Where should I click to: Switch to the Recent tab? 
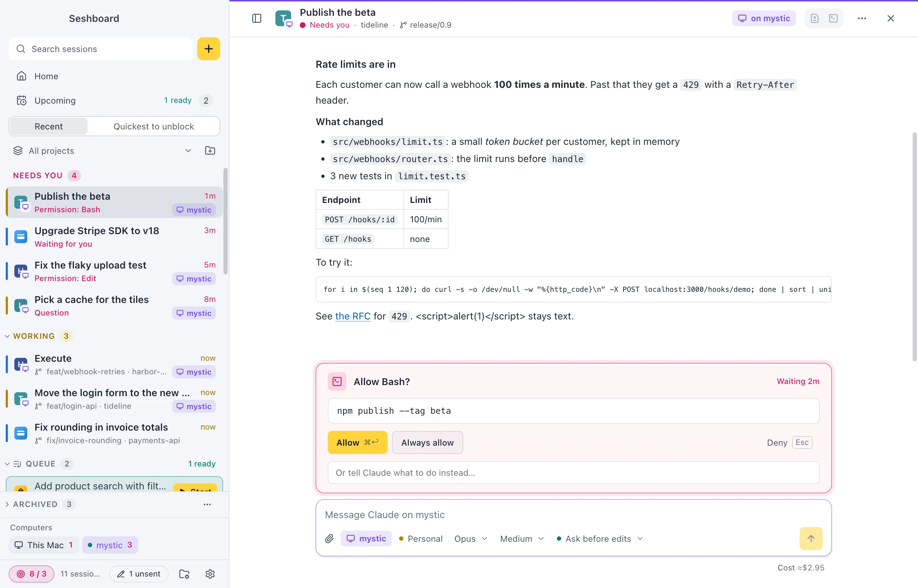click(48, 126)
